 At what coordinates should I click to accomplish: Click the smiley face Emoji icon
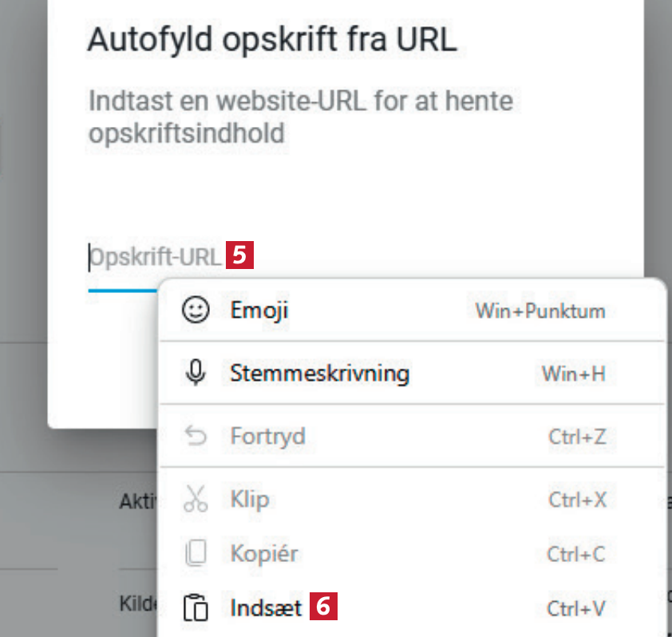pyautogui.click(x=195, y=310)
